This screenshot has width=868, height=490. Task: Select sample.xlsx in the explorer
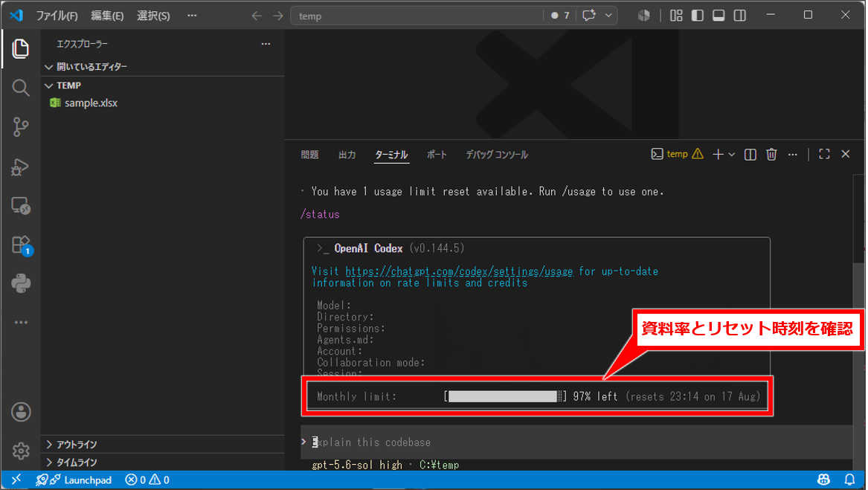(x=91, y=103)
